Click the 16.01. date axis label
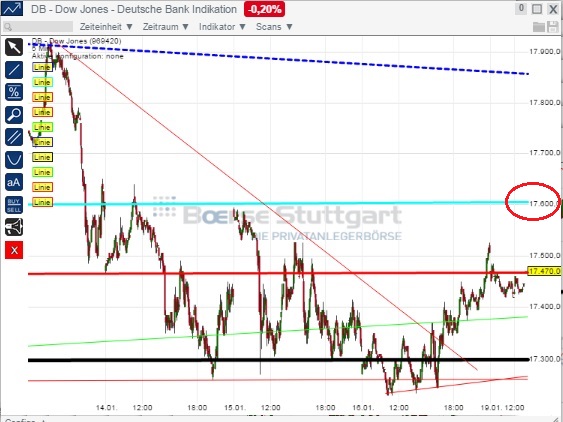The image size is (563, 422). tap(363, 408)
